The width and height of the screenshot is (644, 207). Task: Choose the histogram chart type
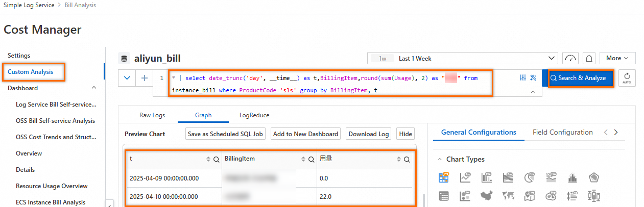(572, 178)
